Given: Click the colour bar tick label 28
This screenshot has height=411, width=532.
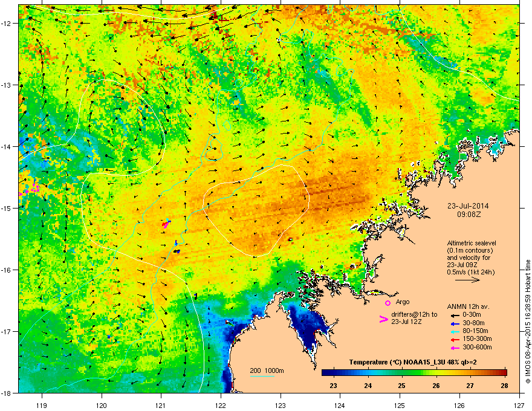Looking at the screenshot, I should [x=505, y=386].
